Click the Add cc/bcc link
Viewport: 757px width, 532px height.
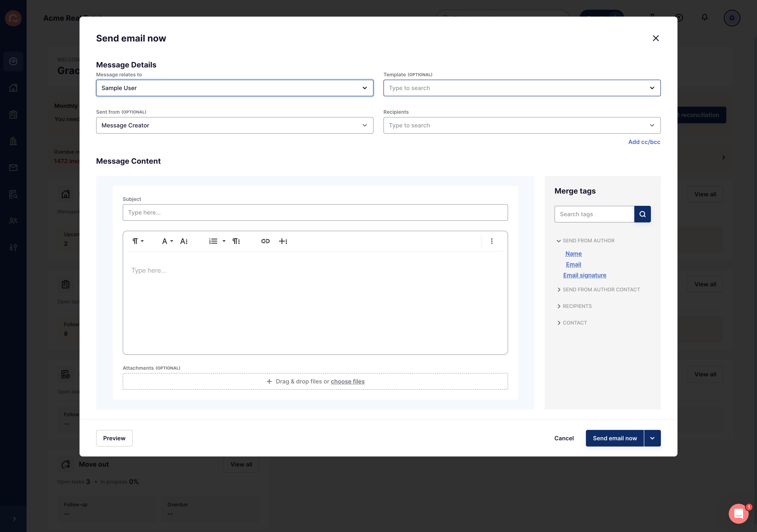pos(644,142)
